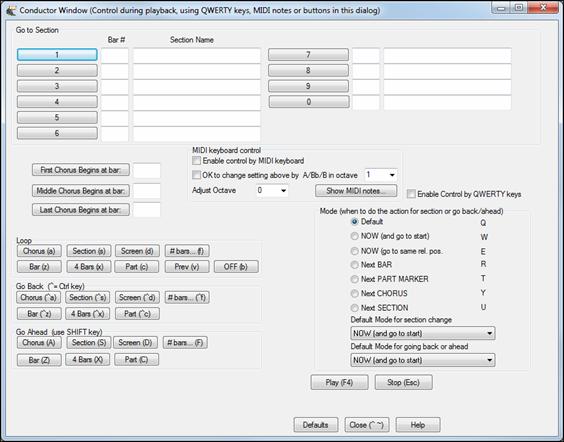
Task: Go back 4 Bars (^x)
Action: 87,314
